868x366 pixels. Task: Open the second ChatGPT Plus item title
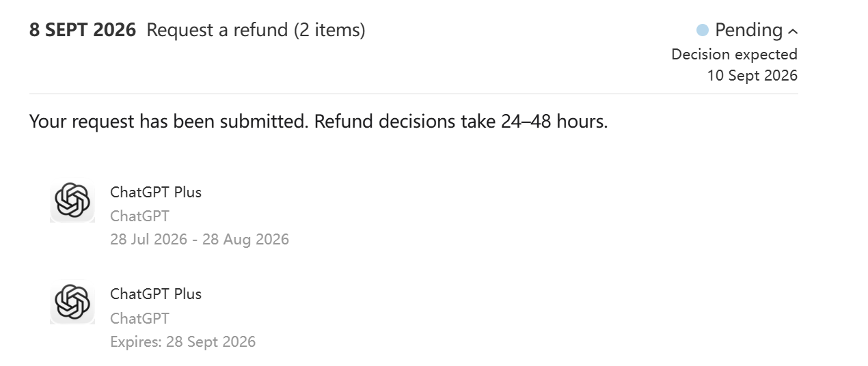pos(156,294)
